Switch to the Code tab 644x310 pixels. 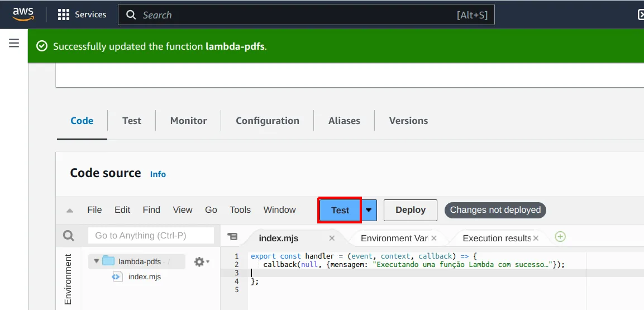tap(82, 121)
